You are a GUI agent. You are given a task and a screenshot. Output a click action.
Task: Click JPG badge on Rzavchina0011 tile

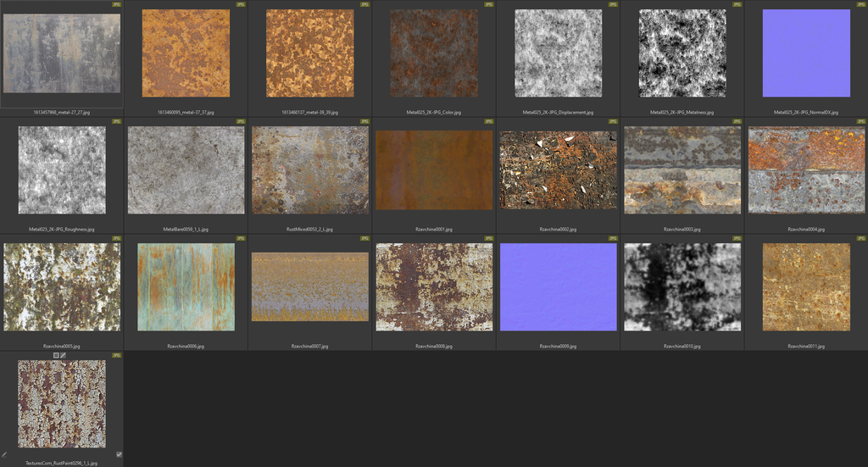tap(861, 238)
